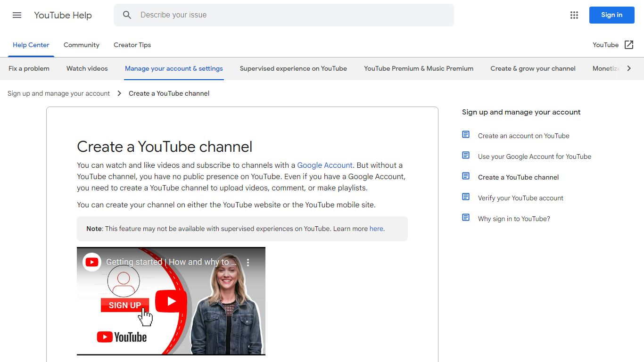Go to Sign up and manage your account breadcrumb

(x=58, y=93)
